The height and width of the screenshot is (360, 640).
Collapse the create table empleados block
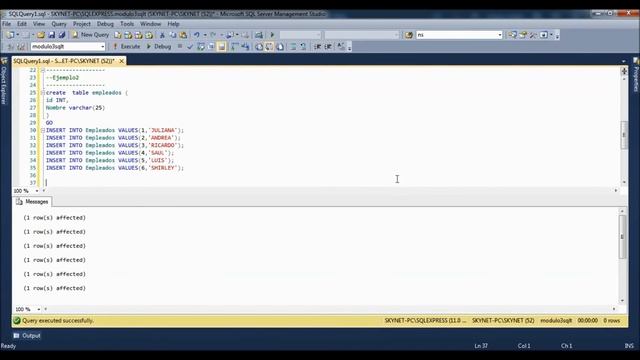point(42,93)
